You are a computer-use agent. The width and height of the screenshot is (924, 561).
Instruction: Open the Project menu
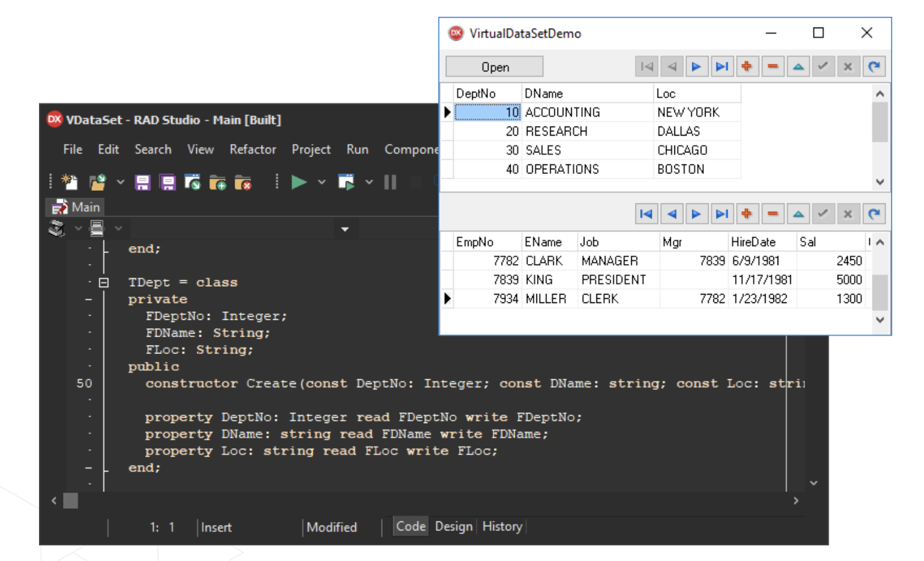pyautogui.click(x=311, y=149)
